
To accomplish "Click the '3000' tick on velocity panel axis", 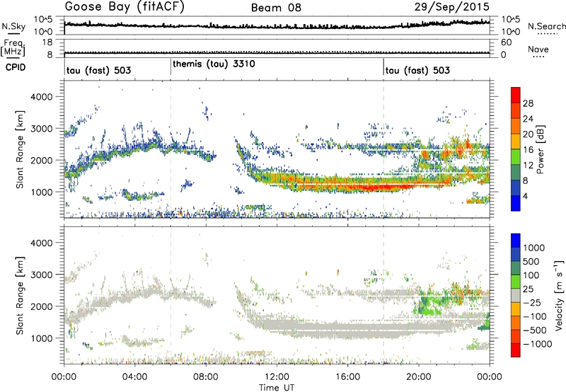I will click(x=41, y=275).
